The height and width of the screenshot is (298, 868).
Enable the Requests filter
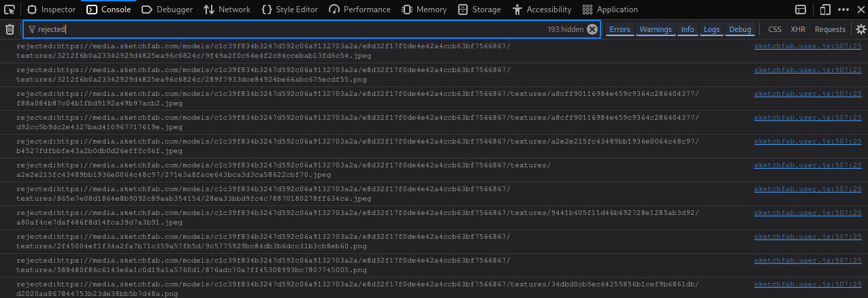830,29
